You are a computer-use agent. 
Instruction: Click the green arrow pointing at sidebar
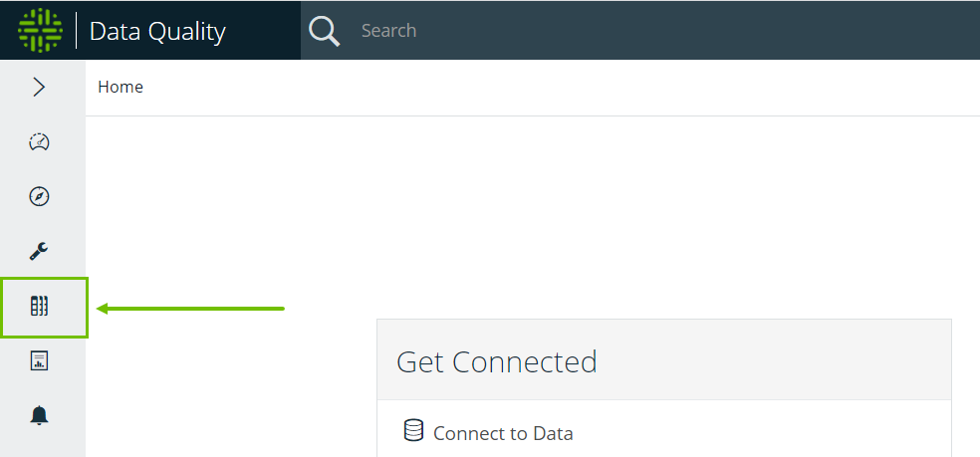191,309
